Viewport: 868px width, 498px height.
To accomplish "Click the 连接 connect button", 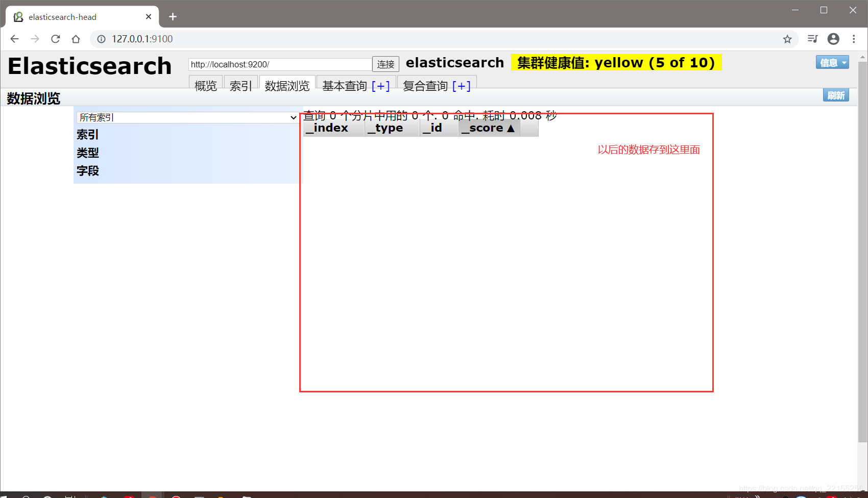I will coord(385,64).
